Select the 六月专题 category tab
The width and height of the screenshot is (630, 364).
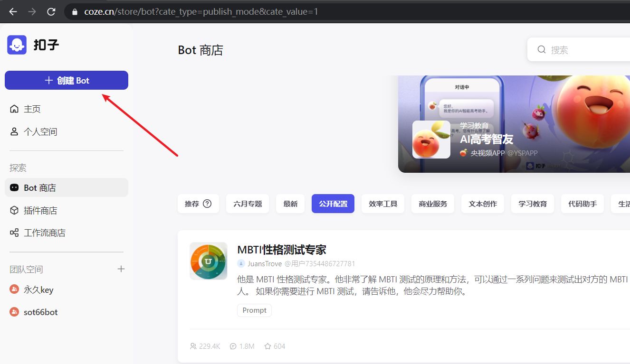pos(248,204)
